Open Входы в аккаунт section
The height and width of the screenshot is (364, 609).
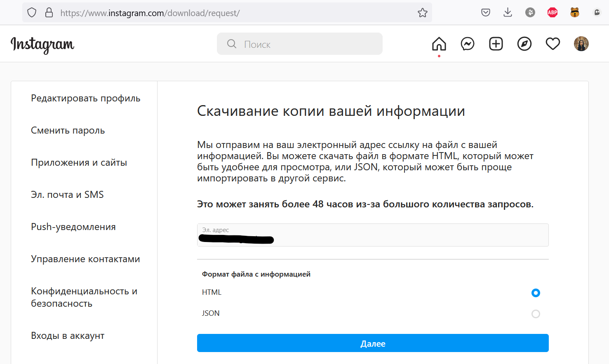[68, 336]
